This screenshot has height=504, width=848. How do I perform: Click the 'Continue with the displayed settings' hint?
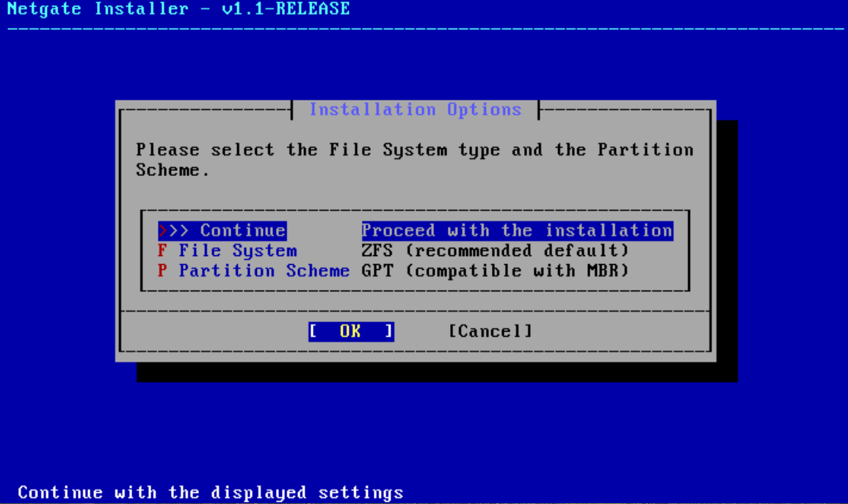pyautogui.click(x=211, y=493)
